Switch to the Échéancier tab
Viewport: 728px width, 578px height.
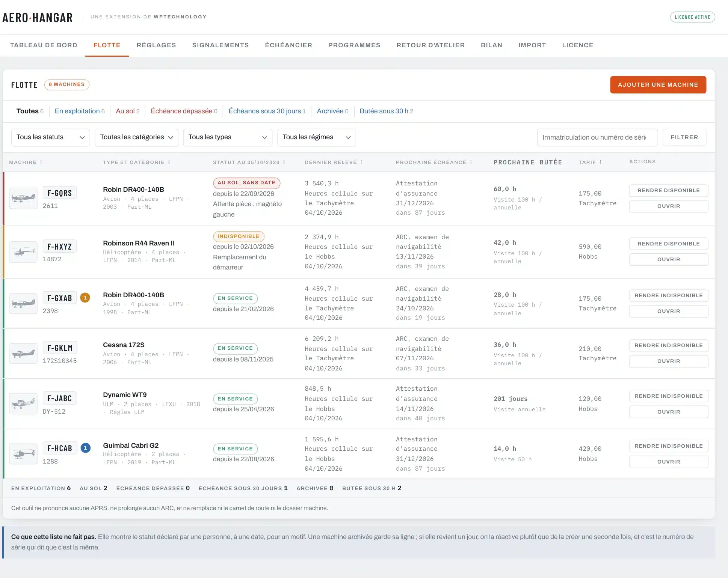[x=288, y=45]
